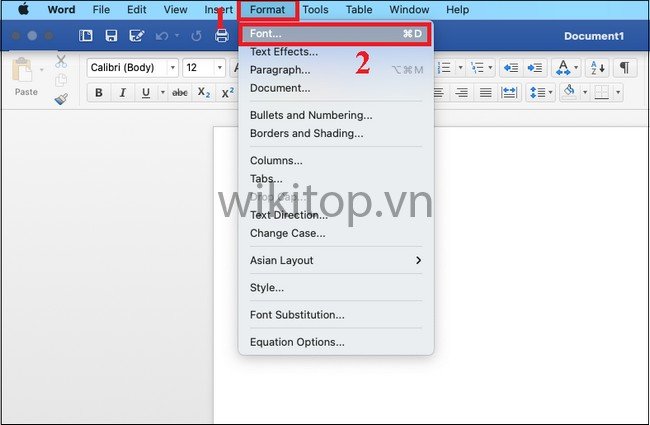Image resolution: width=650 pixels, height=425 pixels.
Task: Increase indent with the right-arrow icon
Action: [x=535, y=67]
